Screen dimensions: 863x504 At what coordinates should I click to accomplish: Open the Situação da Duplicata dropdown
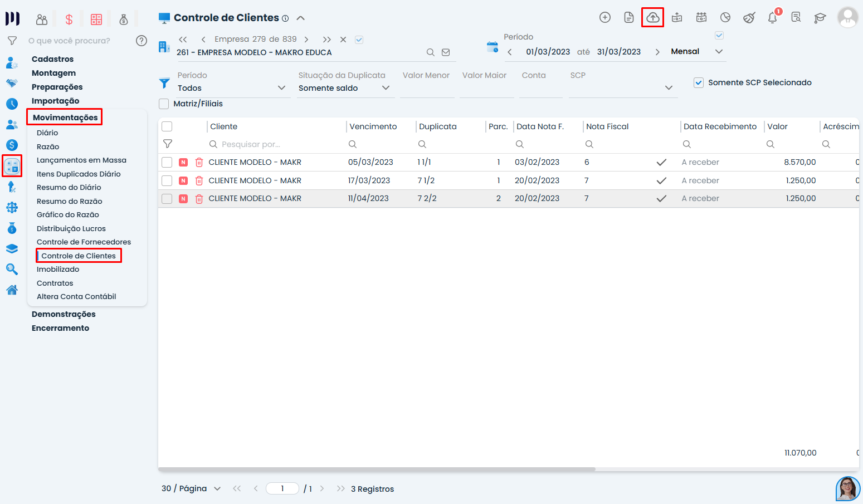pos(344,88)
